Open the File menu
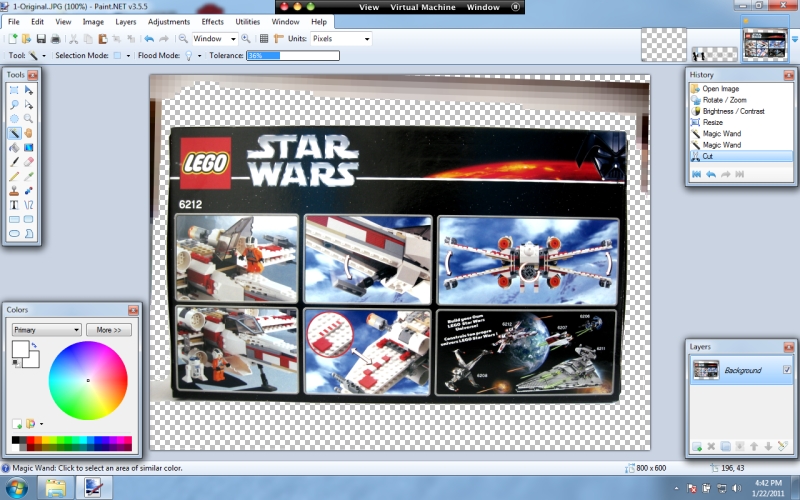800x500 pixels. click(14, 22)
